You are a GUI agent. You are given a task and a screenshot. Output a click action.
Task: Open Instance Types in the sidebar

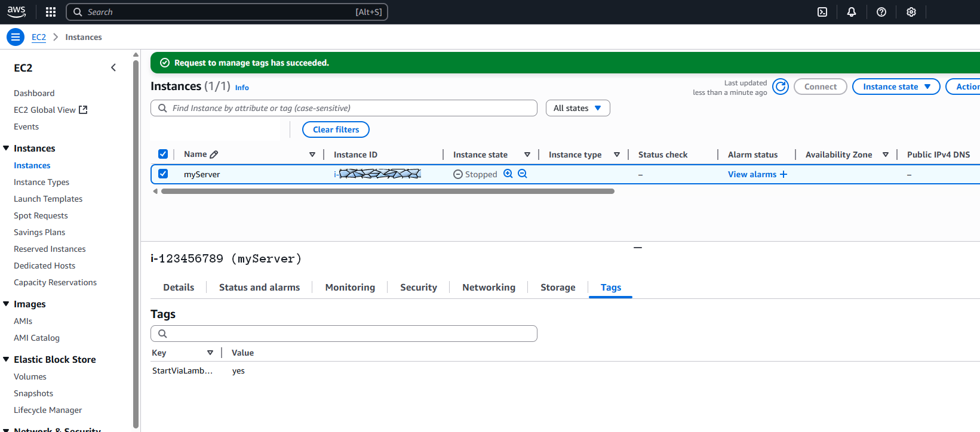point(41,182)
